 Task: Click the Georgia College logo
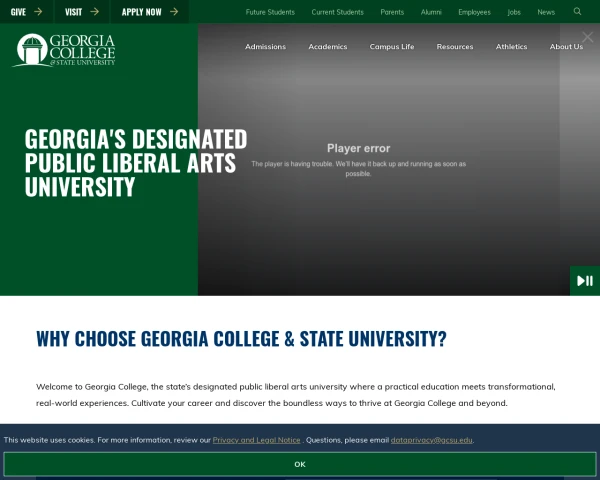point(64,50)
